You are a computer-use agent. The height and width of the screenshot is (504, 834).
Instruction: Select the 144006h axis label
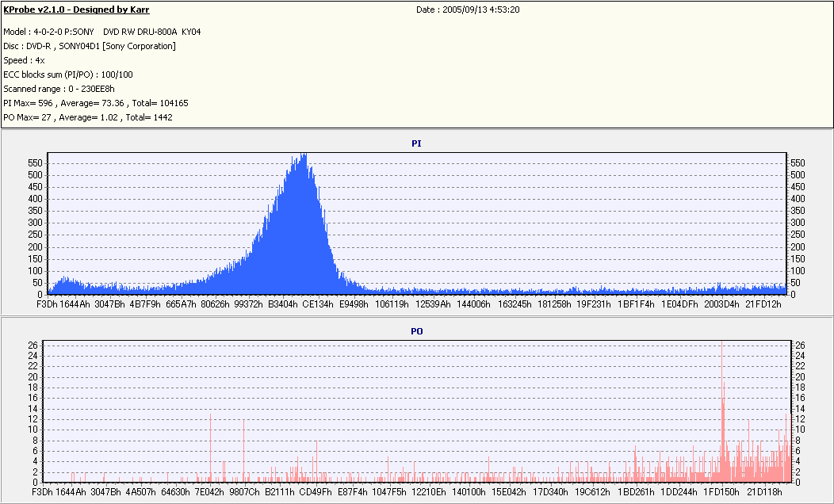coord(473,304)
